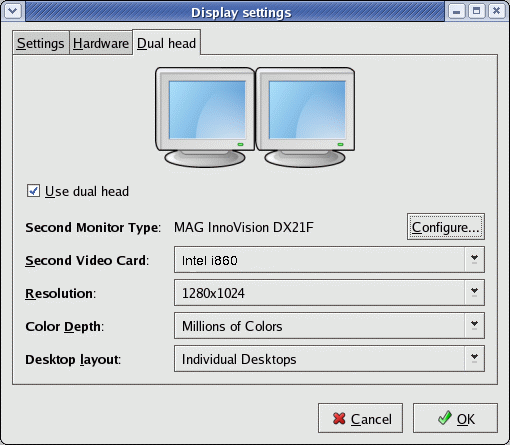The height and width of the screenshot is (445, 510).
Task: Click the Second Video Card label
Action: pos(87,260)
